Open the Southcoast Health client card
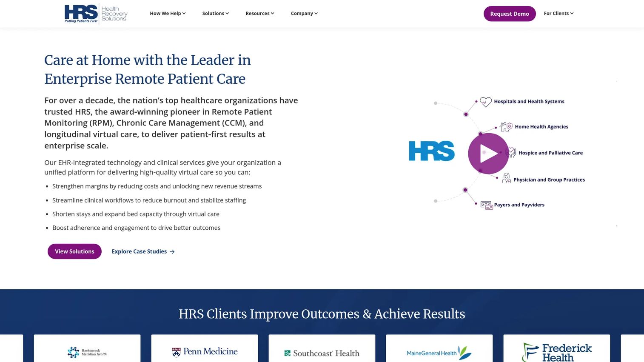Viewport: 644px width, 362px height. [x=322, y=348]
